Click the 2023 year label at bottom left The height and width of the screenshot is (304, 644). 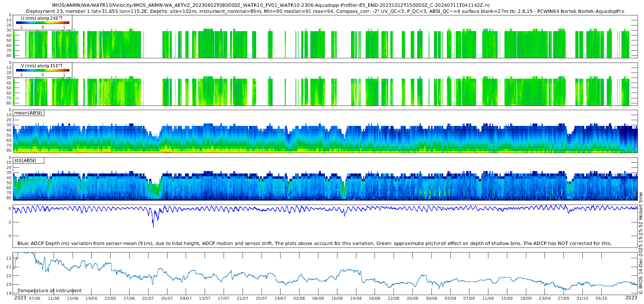[x=20, y=298]
